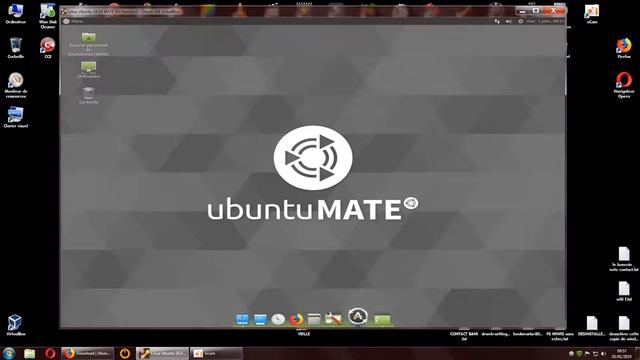Launch VirtualBox from the Windows desktop
The height and width of the screenshot is (360, 640).
[16, 325]
